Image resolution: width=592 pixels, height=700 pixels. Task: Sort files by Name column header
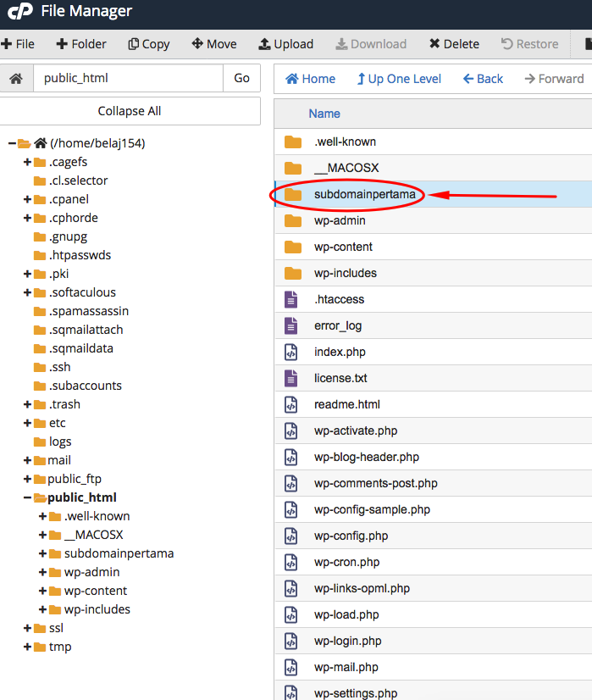(324, 114)
